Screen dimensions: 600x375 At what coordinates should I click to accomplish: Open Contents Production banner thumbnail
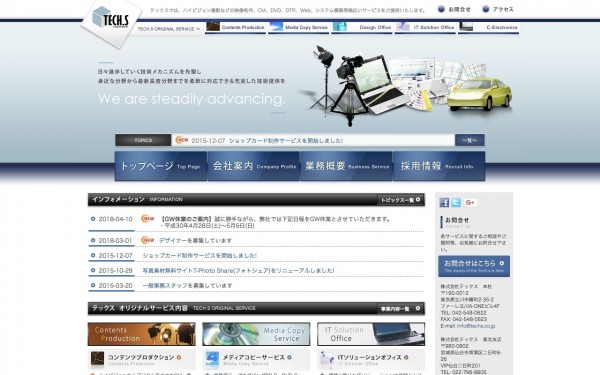[x=142, y=334]
